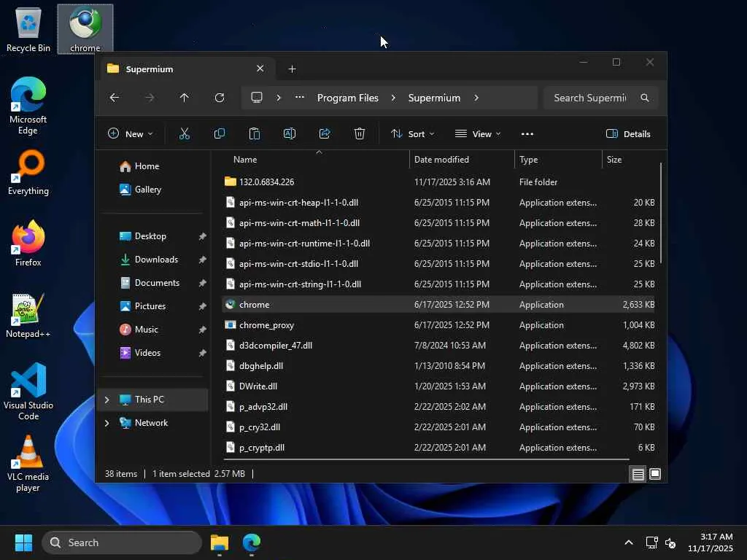The image size is (747, 560).
Task: Select the 132.0.6834.226 folder
Action: [438, 182]
